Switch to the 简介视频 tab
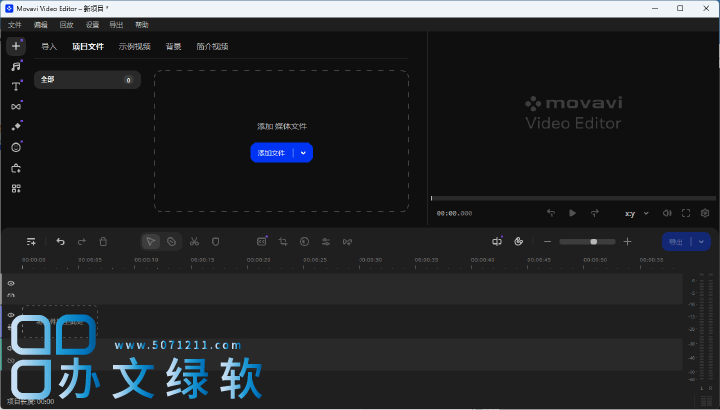Image resolution: width=720 pixels, height=410 pixels. point(212,46)
